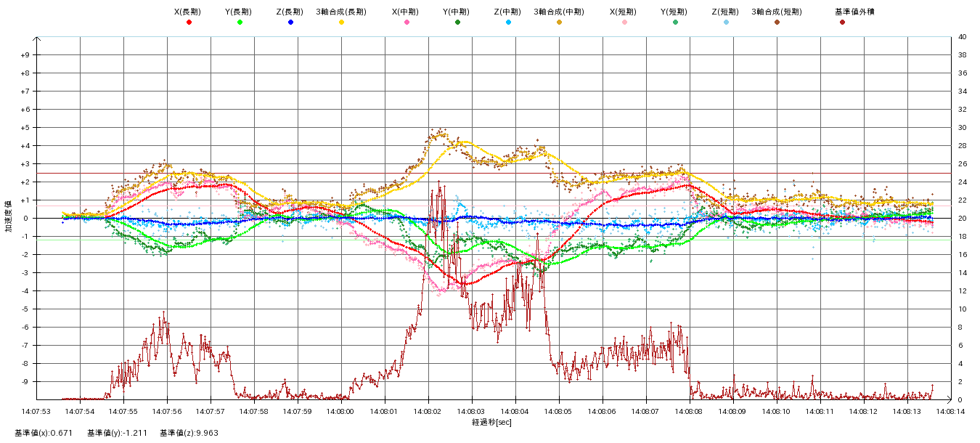Viewport: 980px width, 443px height.
Task: Select the Y(短期) legend label
Action: (674, 12)
